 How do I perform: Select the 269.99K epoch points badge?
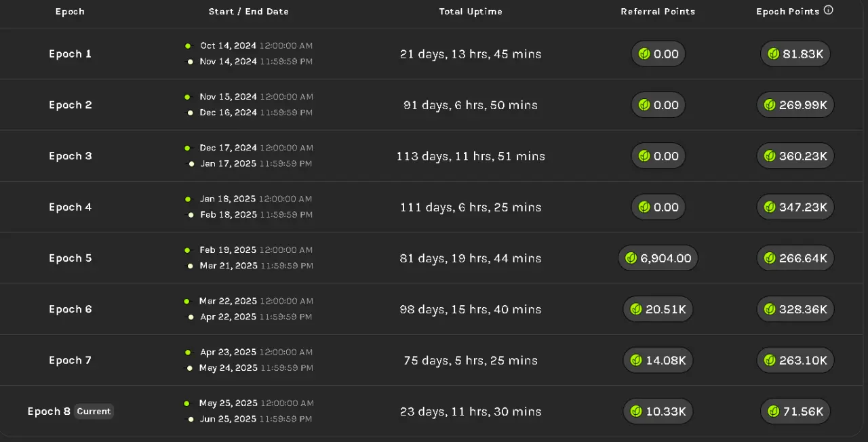point(795,105)
